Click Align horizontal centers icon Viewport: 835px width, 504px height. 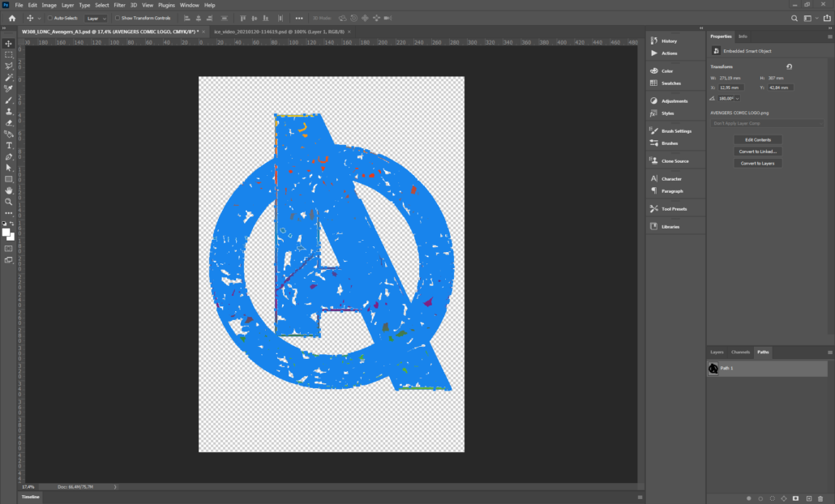click(x=198, y=18)
